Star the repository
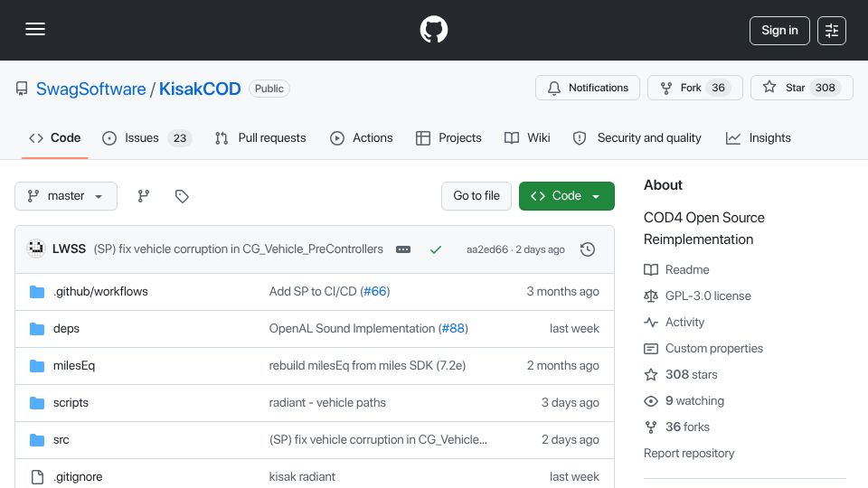 [802, 88]
